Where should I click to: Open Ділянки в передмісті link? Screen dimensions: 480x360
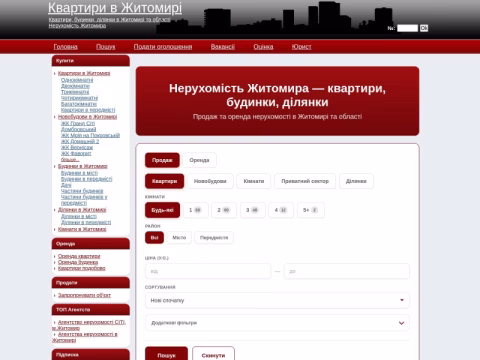point(86,223)
